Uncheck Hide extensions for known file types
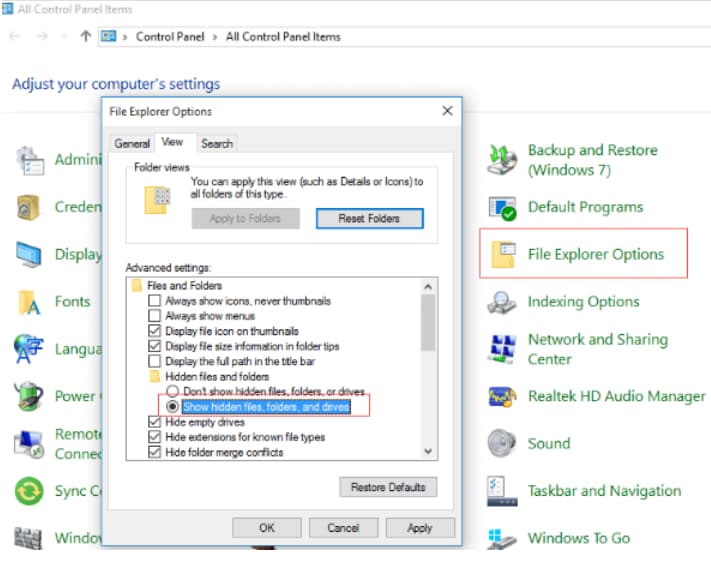Image resolution: width=711 pixels, height=567 pixels. pos(154,437)
